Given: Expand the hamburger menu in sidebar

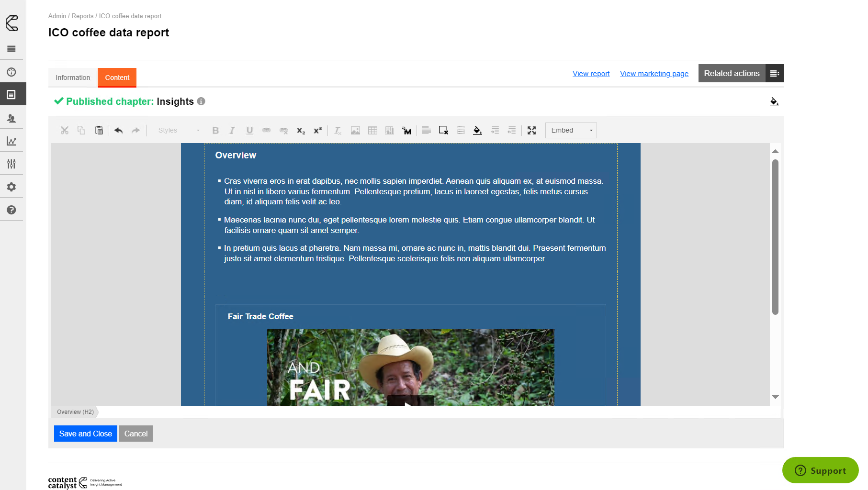Looking at the screenshot, I should [11, 49].
